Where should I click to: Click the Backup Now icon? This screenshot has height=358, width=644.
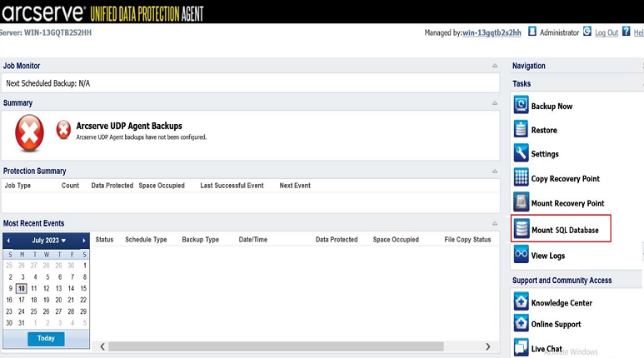521,105
